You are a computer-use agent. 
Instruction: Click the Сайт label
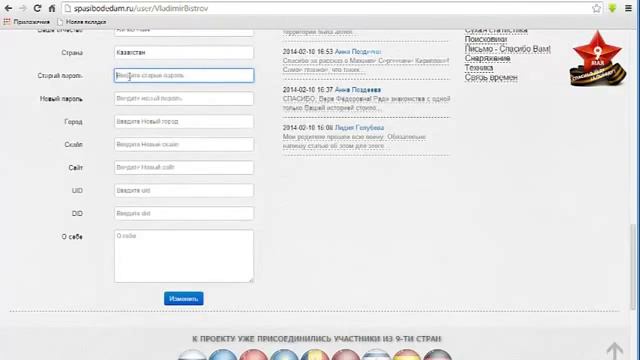tap(76, 168)
